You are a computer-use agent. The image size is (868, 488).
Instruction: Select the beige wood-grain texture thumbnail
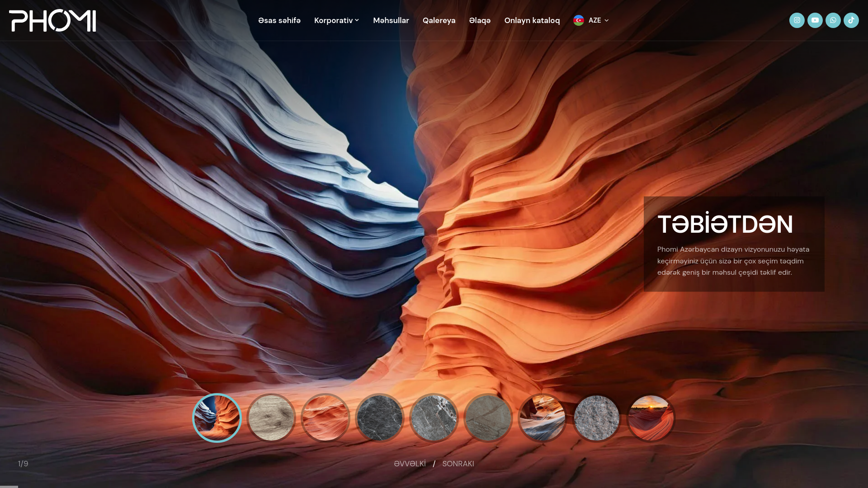pos(271,418)
